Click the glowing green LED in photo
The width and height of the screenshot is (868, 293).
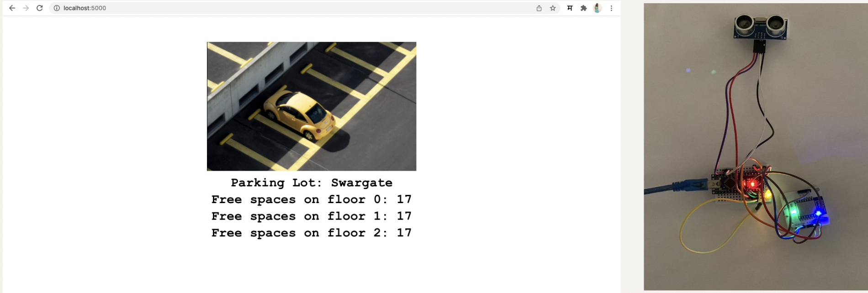pos(793,212)
